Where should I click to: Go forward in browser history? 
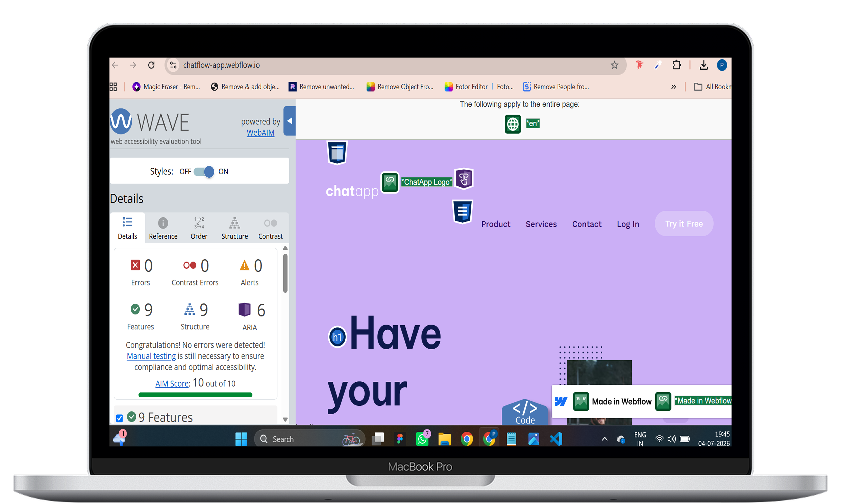pos(133,65)
